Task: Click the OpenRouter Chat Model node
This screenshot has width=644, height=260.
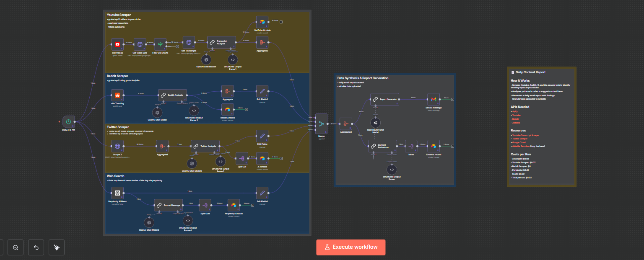Action: pos(375,122)
